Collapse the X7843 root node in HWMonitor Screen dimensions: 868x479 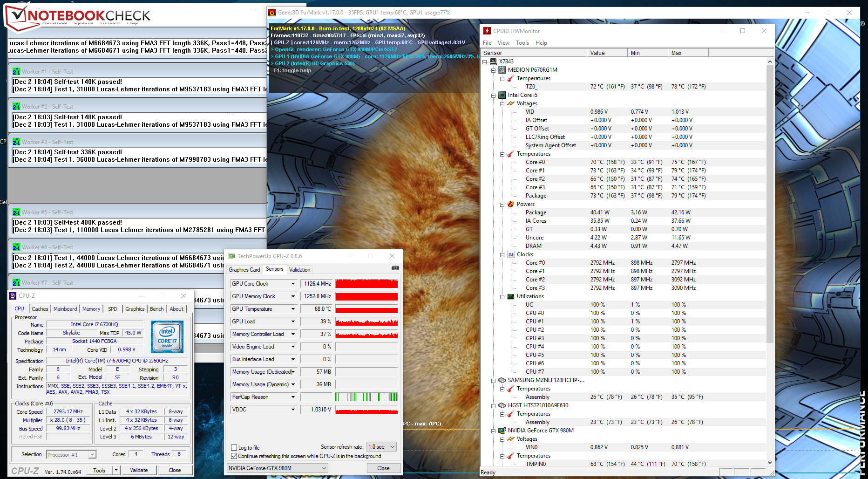[x=485, y=62]
